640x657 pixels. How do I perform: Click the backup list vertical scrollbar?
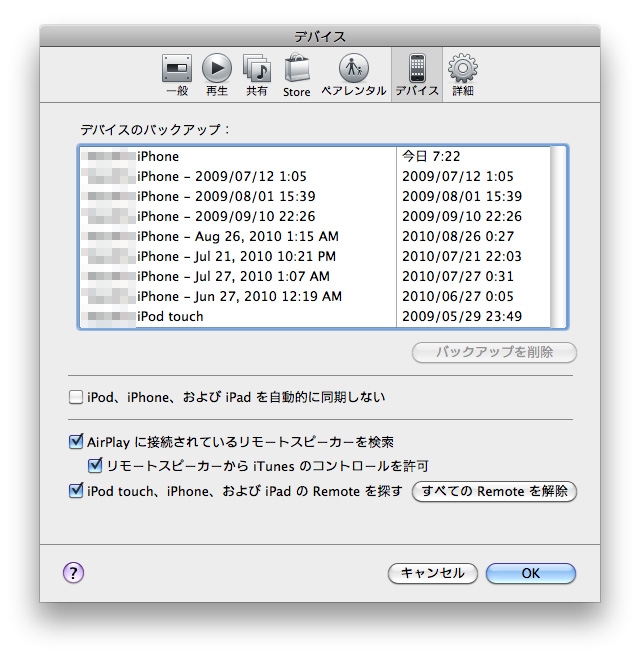(558, 237)
